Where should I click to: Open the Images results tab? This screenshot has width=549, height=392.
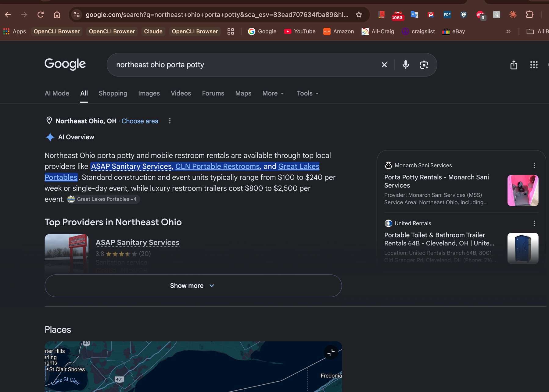coord(149,93)
